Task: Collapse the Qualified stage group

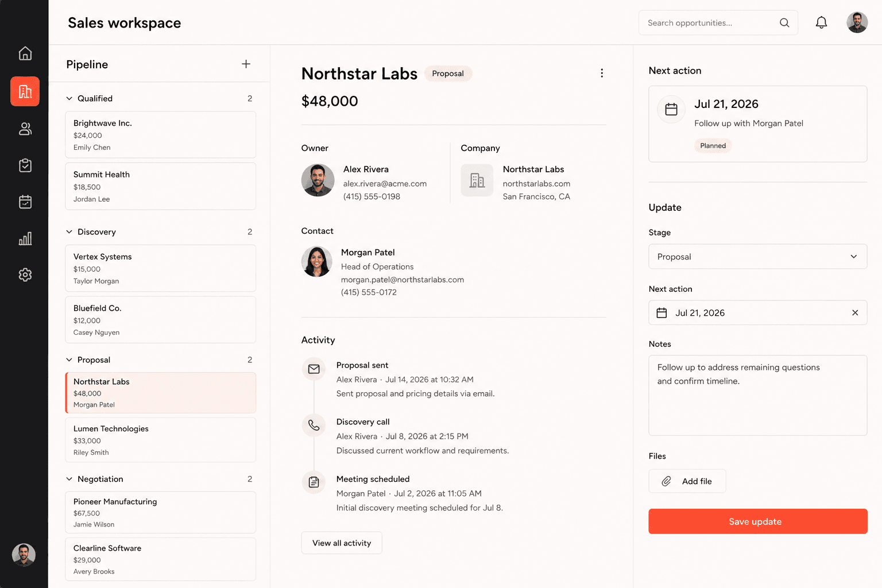Action: tap(69, 99)
